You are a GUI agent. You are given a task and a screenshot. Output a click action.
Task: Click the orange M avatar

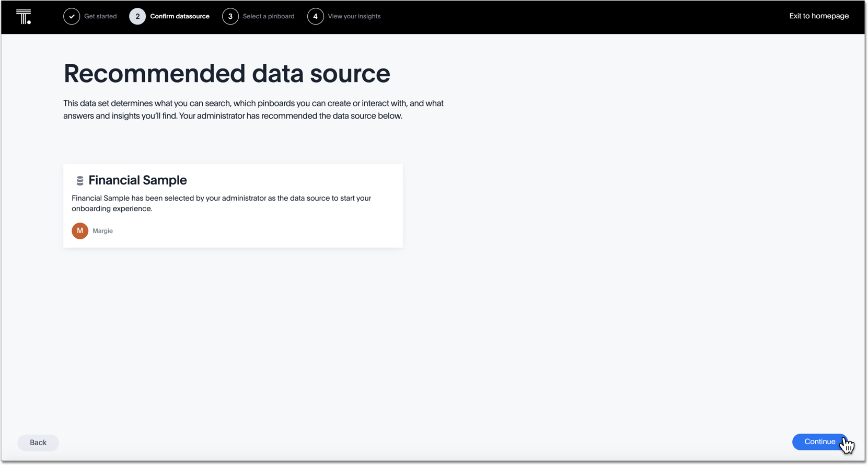(80, 231)
